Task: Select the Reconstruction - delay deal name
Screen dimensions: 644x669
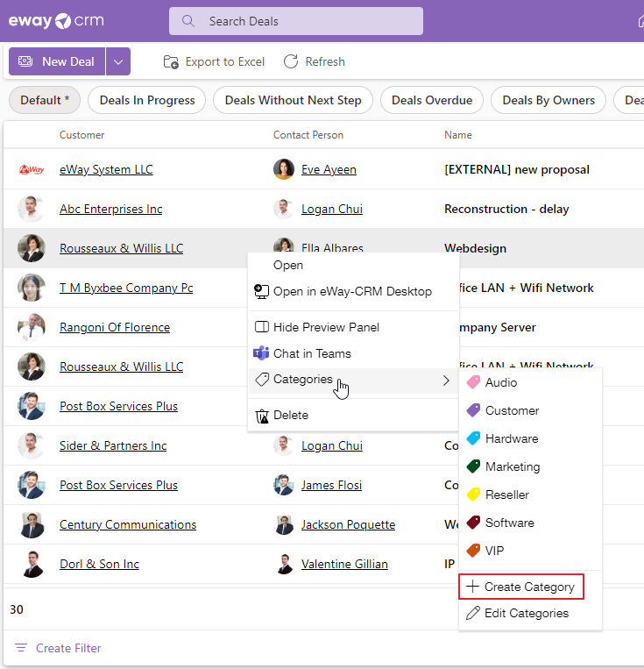Action: coord(506,209)
